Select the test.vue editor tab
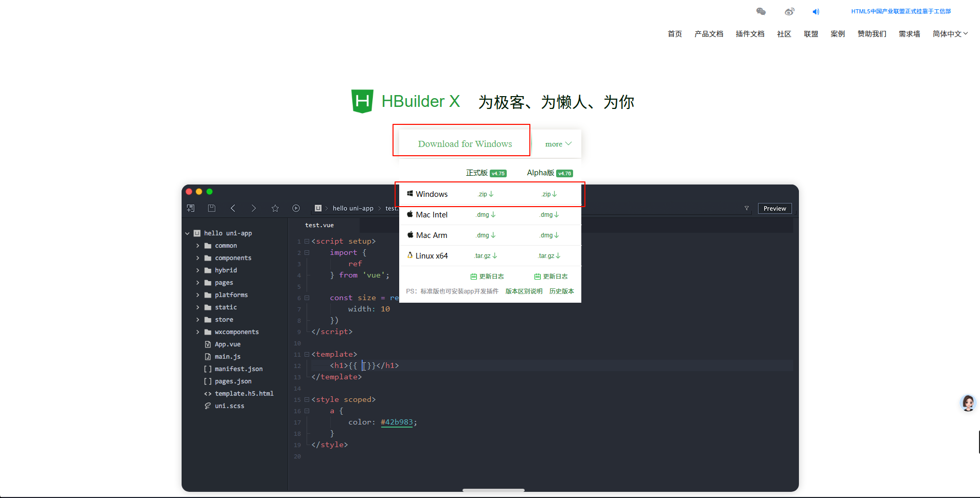The height and width of the screenshot is (498, 980). (x=319, y=225)
